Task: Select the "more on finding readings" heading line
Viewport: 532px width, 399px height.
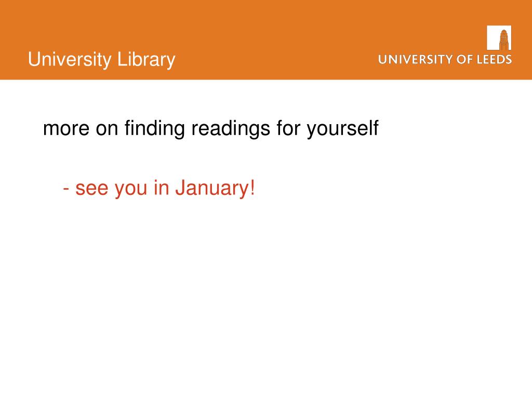Action: coord(210,129)
